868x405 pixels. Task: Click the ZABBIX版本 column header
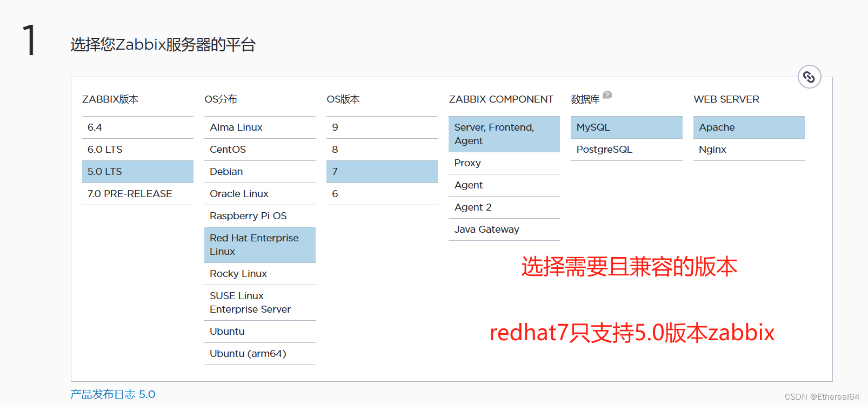coord(110,99)
